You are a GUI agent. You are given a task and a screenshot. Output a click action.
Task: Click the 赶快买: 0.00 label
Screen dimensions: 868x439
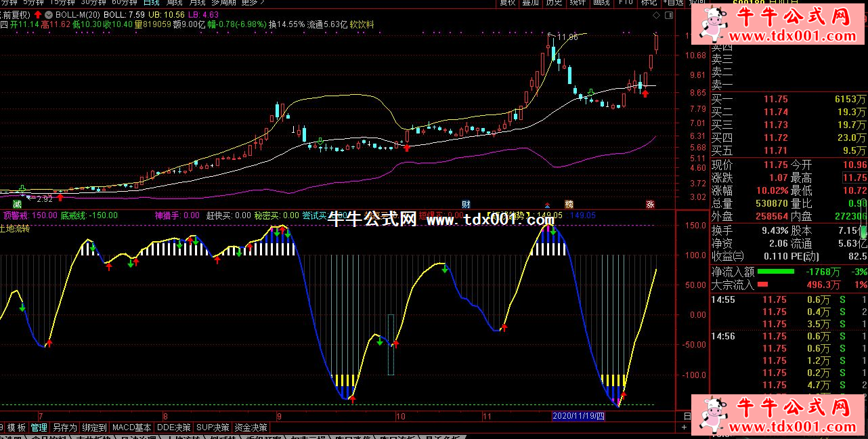(228, 215)
